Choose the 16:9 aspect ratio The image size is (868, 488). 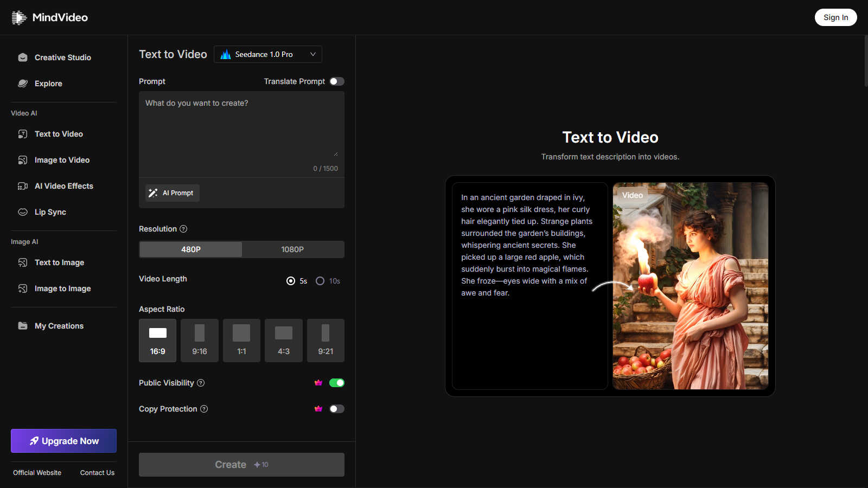[157, 341]
